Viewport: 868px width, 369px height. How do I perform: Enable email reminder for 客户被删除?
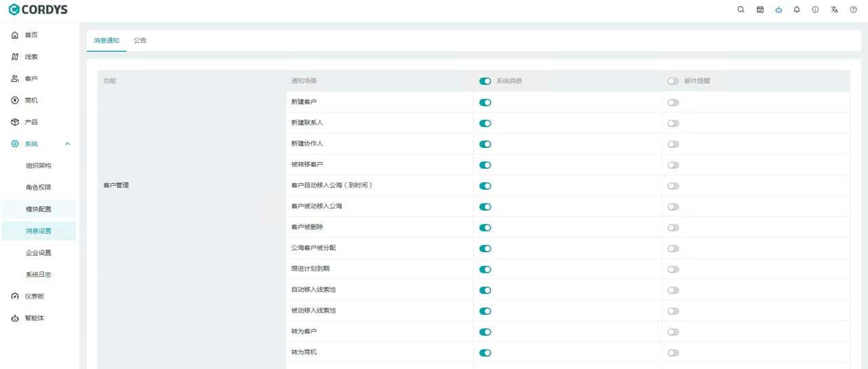673,228
